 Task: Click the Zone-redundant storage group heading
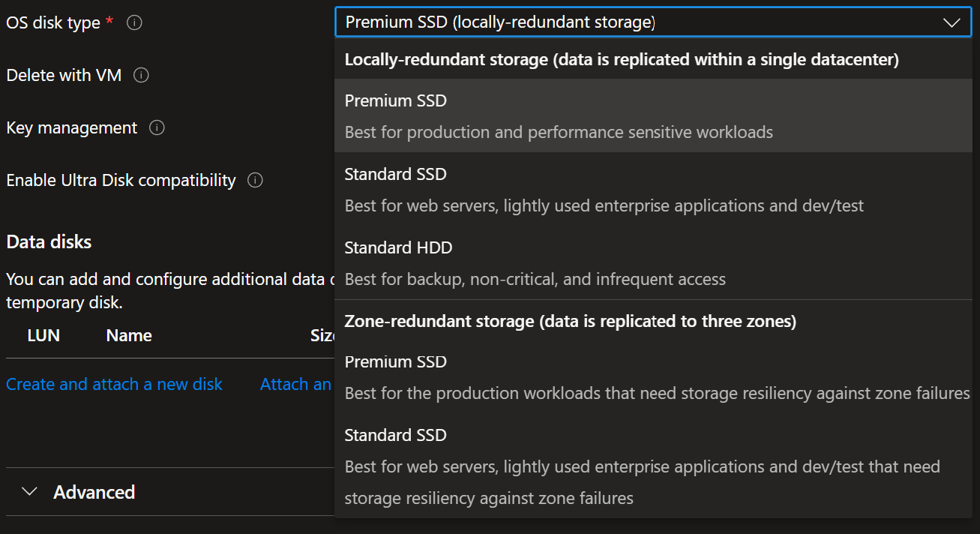click(570, 321)
